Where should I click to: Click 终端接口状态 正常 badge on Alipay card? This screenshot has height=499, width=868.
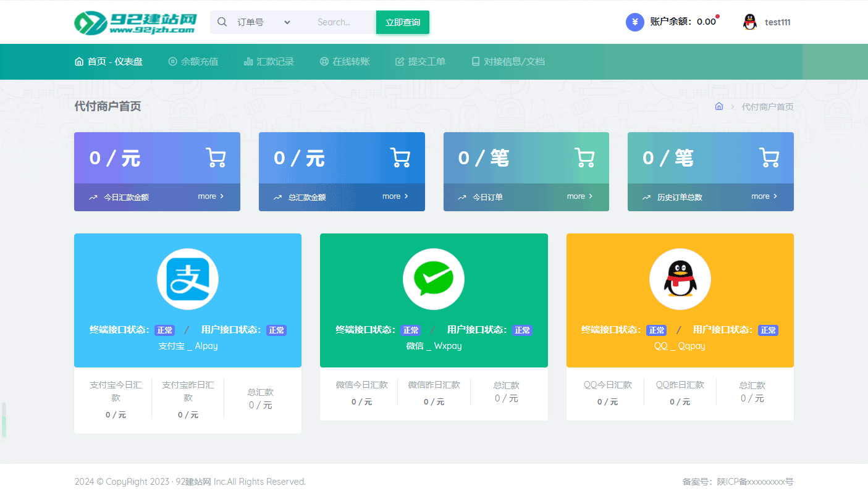tap(164, 330)
